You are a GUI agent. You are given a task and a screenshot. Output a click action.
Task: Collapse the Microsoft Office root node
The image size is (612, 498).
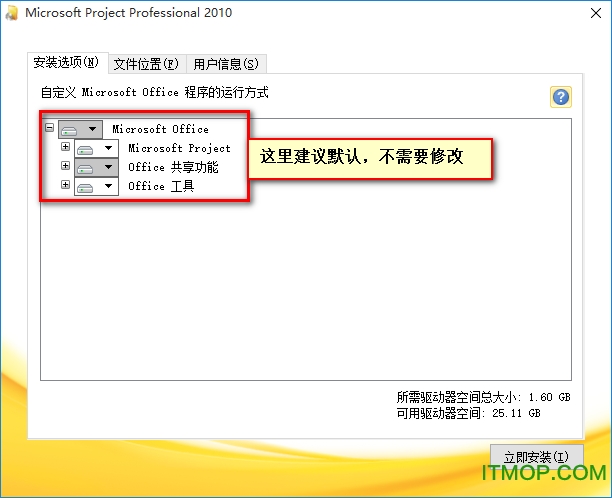[49, 128]
